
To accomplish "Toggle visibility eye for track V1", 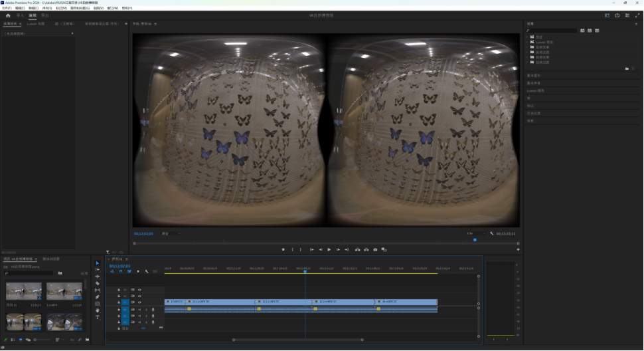I will (x=139, y=302).
